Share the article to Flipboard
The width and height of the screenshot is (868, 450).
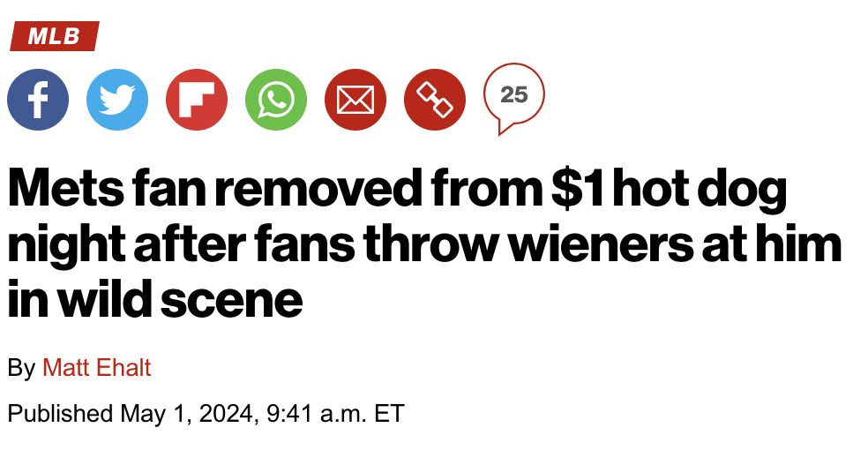(x=196, y=99)
